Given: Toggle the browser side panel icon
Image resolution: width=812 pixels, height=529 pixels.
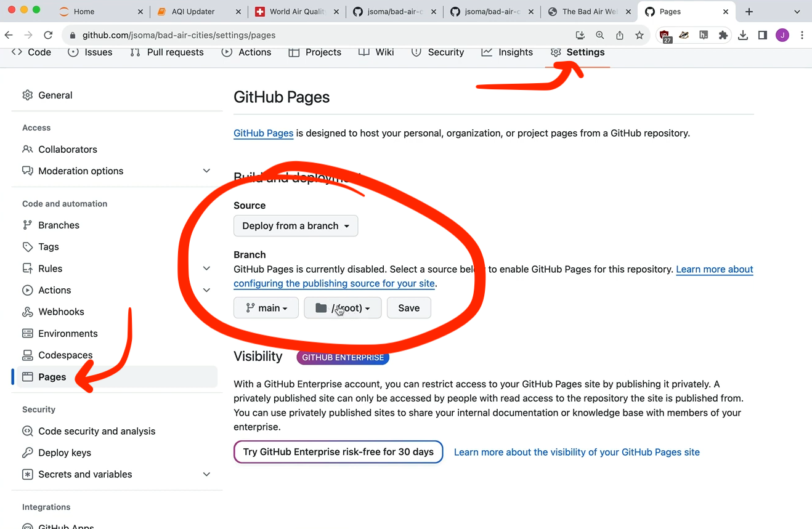Looking at the screenshot, I should click(763, 35).
